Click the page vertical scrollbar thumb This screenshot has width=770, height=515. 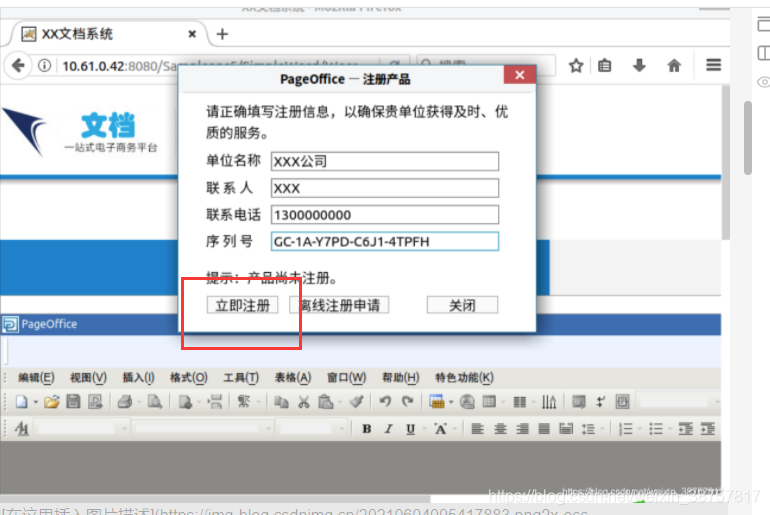(x=726, y=162)
